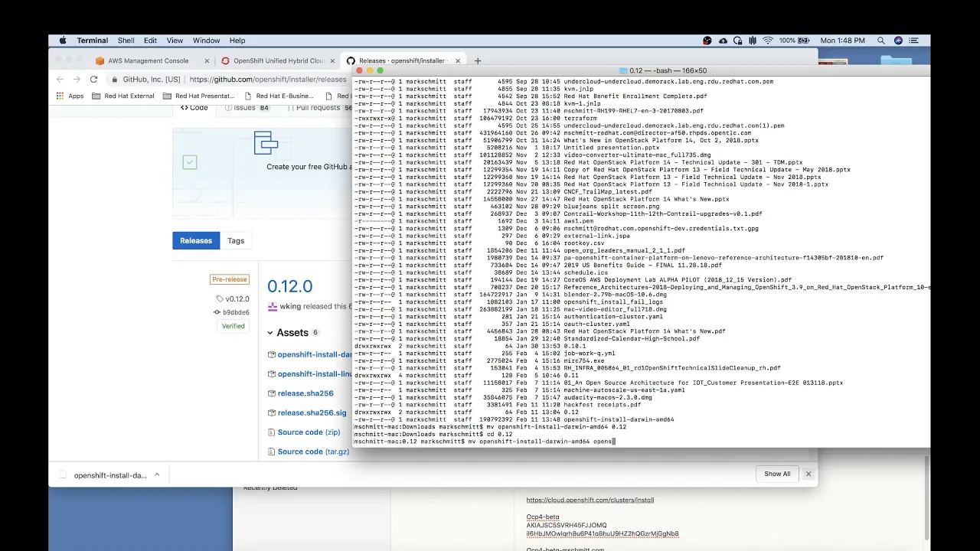Open the Help menu
980x551 pixels.
click(x=237, y=41)
